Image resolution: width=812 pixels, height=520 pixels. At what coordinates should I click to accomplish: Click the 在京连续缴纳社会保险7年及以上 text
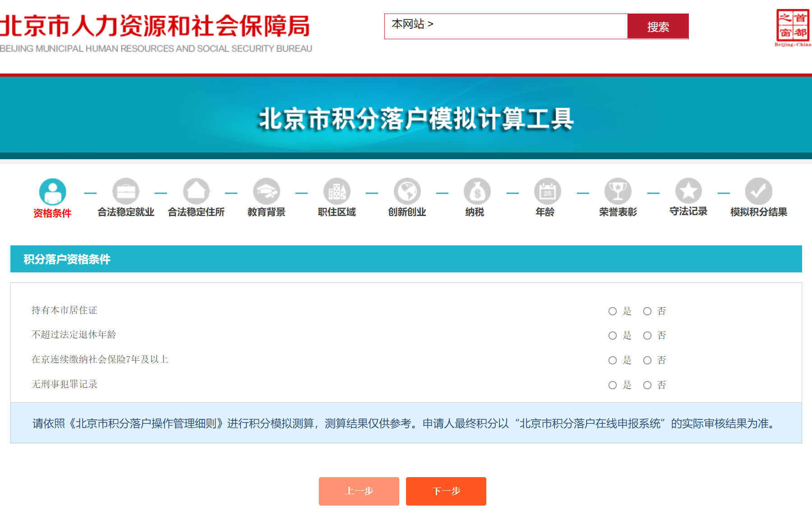(100, 359)
